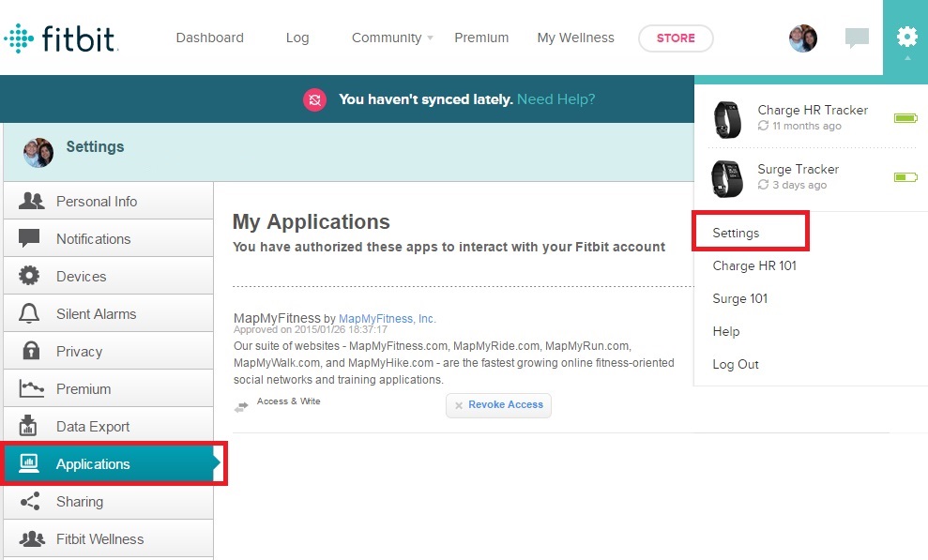Click the Privacy padlock icon
Image resolution: width=928 pixels, height=560 pixels.
[x=31, y=351]
